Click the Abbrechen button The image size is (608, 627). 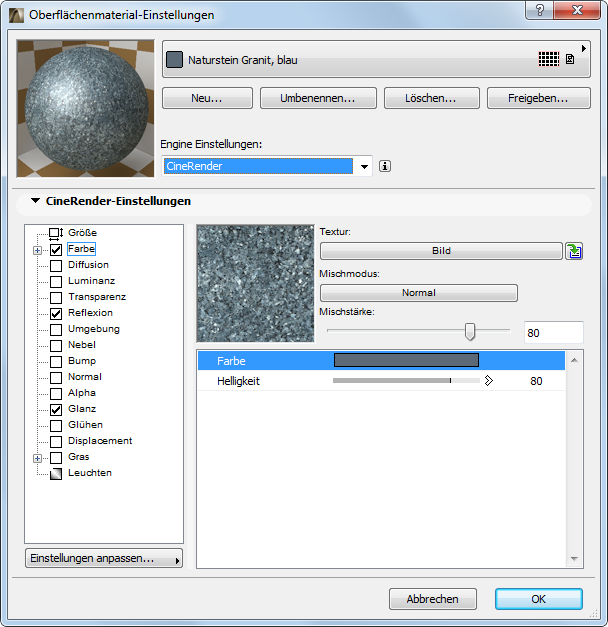[x=433, y=599]
